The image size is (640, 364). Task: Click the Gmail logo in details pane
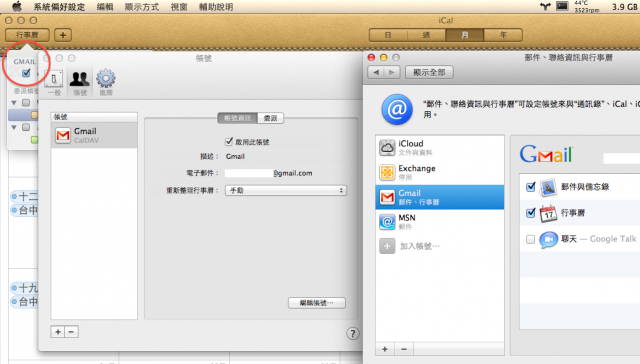pos(546,154)
